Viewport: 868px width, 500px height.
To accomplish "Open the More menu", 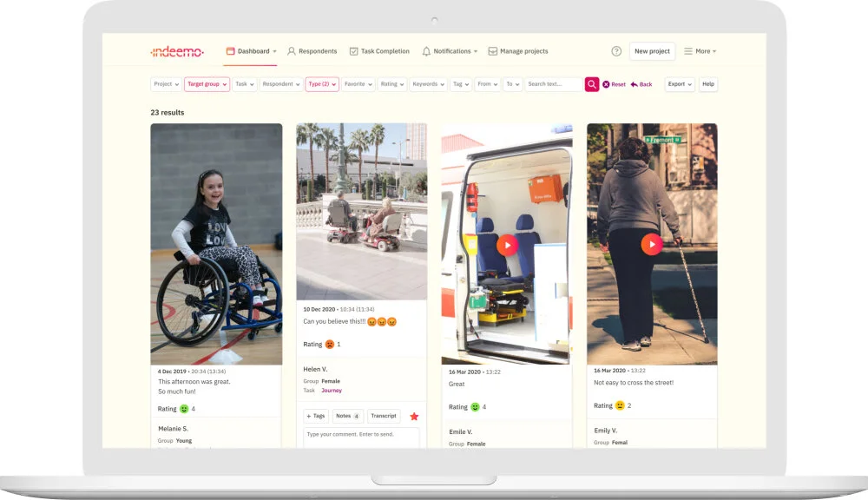I will point(700,51).
